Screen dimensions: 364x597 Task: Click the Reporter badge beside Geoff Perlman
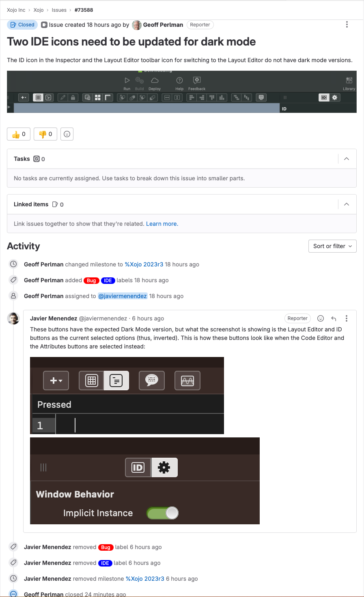200,25
